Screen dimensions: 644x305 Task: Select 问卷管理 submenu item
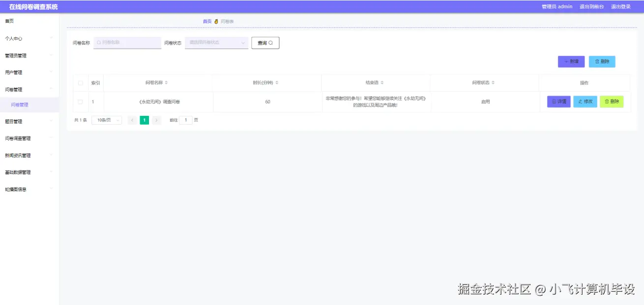(20, 105)
